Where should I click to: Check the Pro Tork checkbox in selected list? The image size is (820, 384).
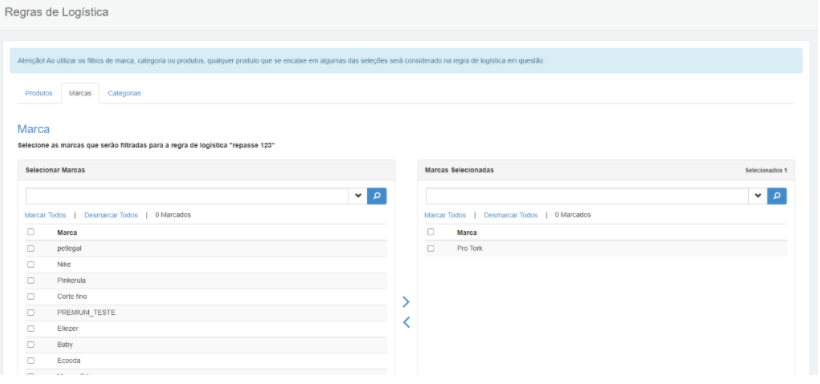(430, 249)
